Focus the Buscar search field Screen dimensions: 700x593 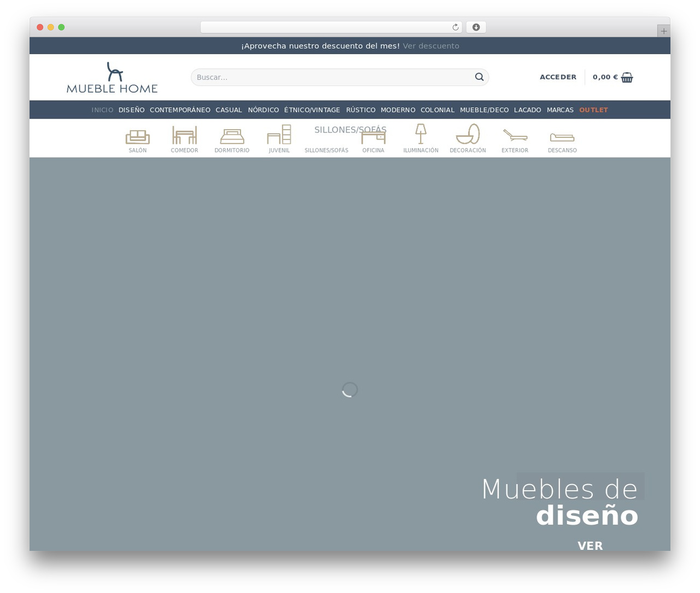tap(340, 77)
